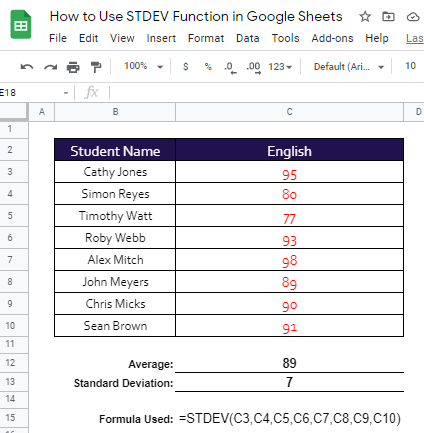Format selection as currency
This screenshot has width=424, height=433.
(x=186, y=67)
